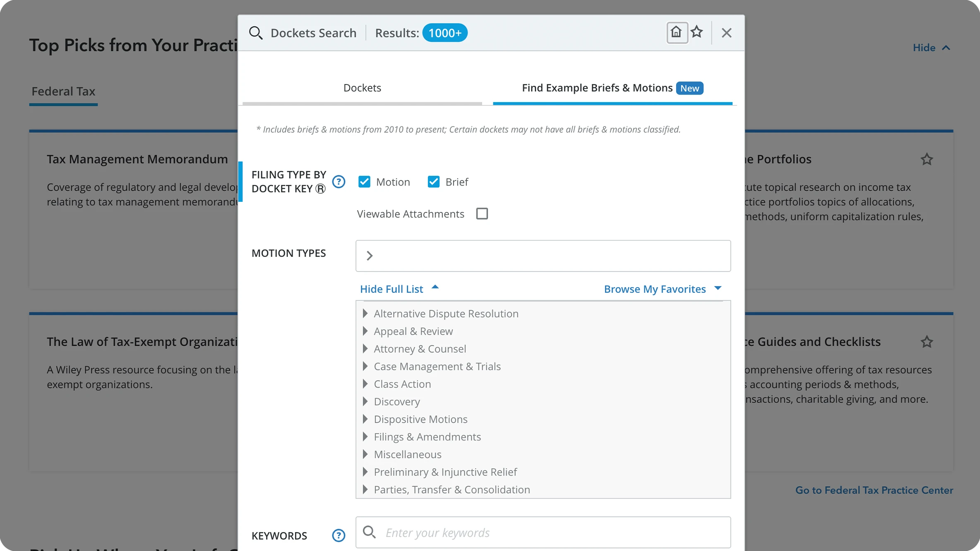
Task: Favorite Dockets Search with the star icon
Action: [x=697, y=32]
